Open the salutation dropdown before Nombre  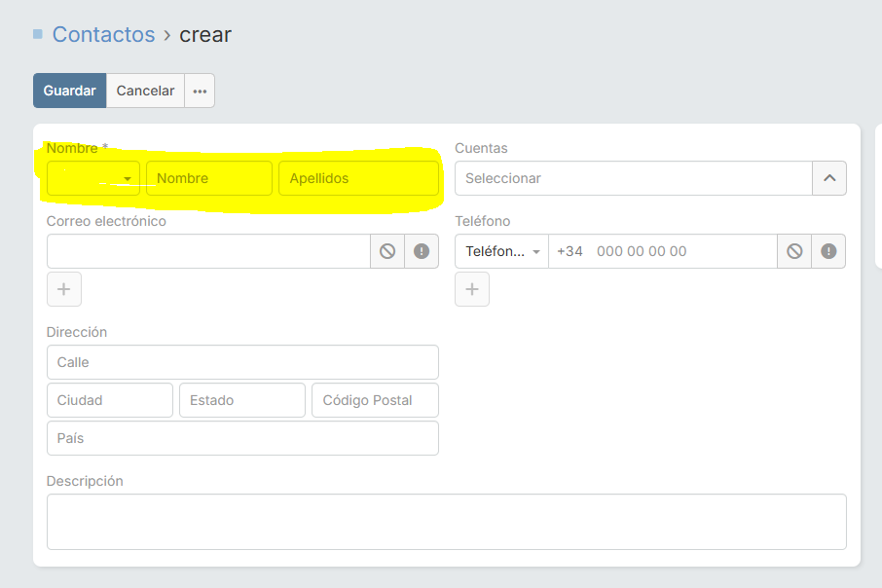(x=93, y=179)
